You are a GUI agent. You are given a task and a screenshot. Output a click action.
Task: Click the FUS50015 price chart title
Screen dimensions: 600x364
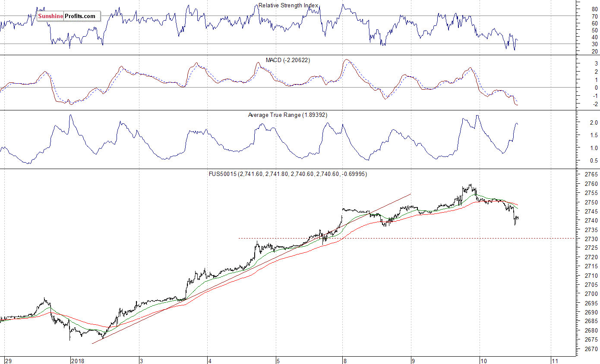(x=288, y=174)
